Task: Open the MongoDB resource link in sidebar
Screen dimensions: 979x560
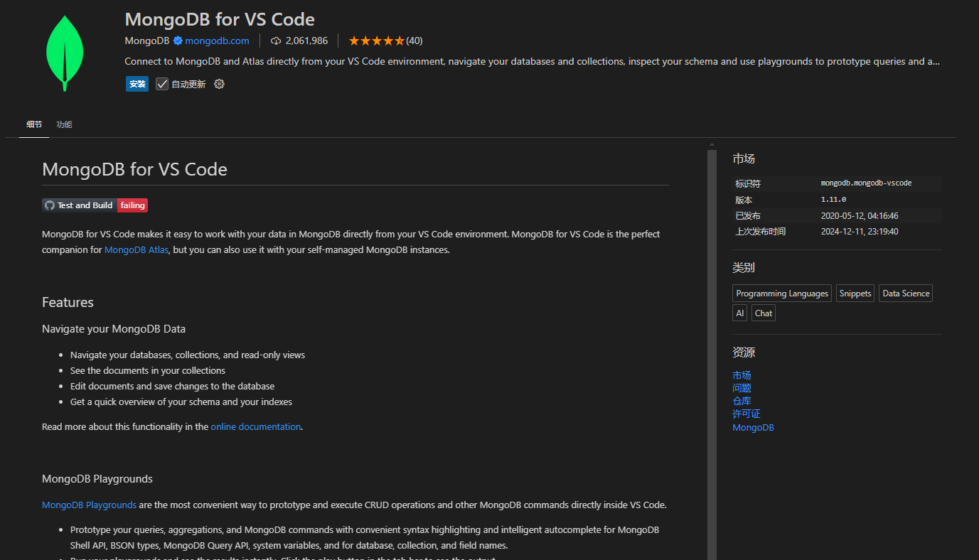Action: (753, 427)
